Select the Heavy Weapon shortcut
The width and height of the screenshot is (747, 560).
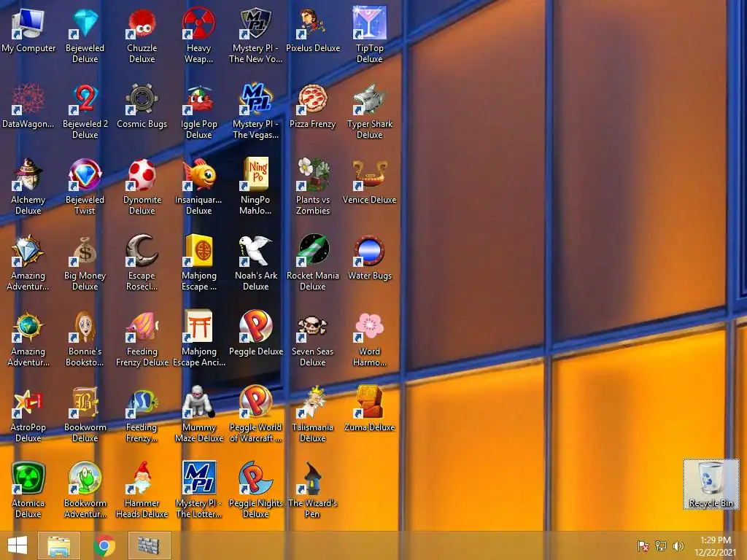[x=198, y=35]
